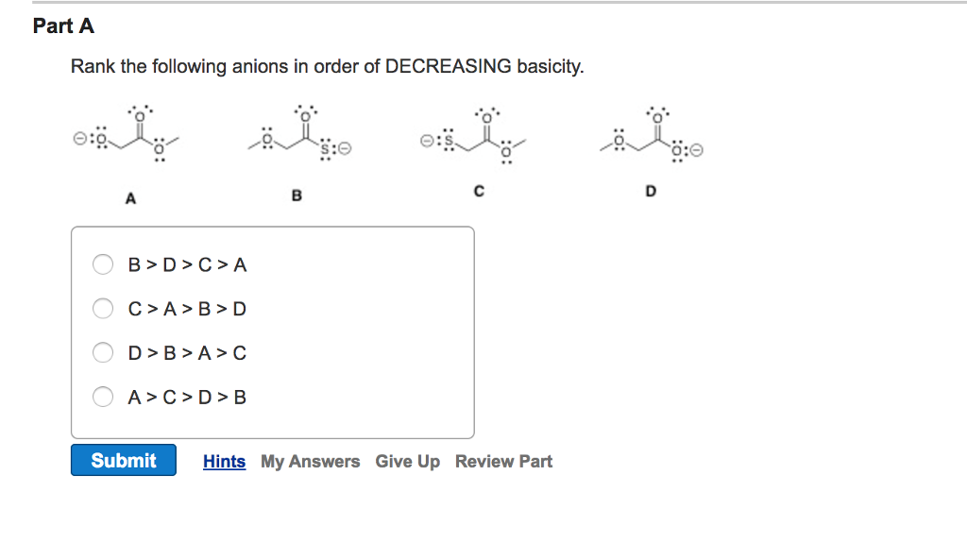Image resolution: width=967 pixels, height=560 pixels.
Task: Click structure C diagram
Action: (x=477, y=137)
